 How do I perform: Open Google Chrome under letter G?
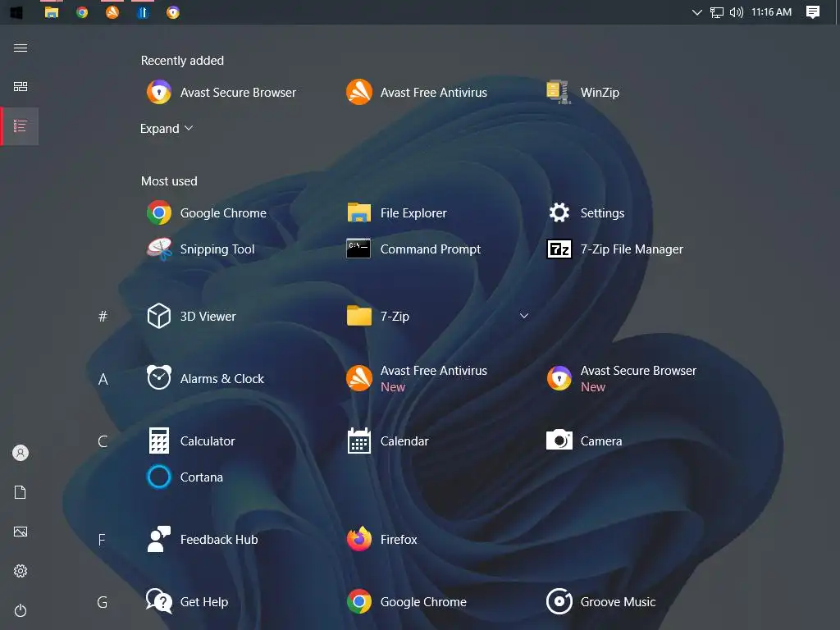(407, 601)
